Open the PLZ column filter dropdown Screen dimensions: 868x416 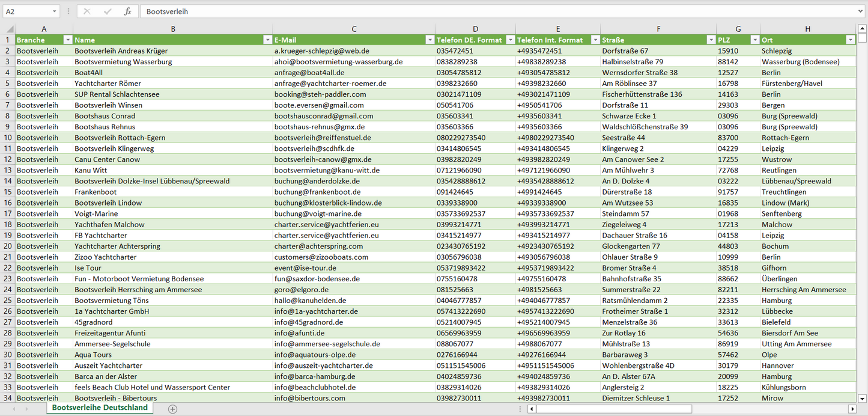click(754, 40)
